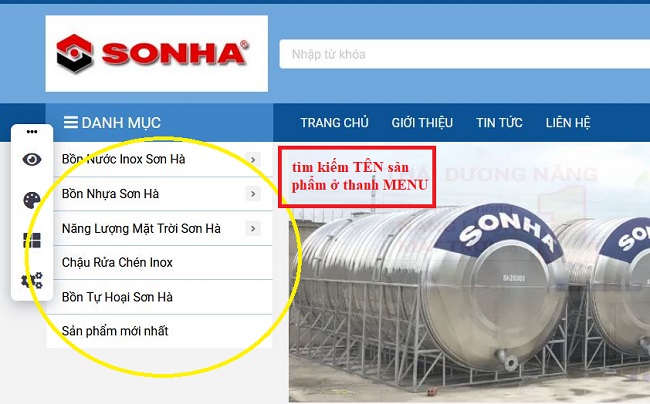650x404 pixels.
Task: Select the grid layout icon
Action: [x=32, y=240]
